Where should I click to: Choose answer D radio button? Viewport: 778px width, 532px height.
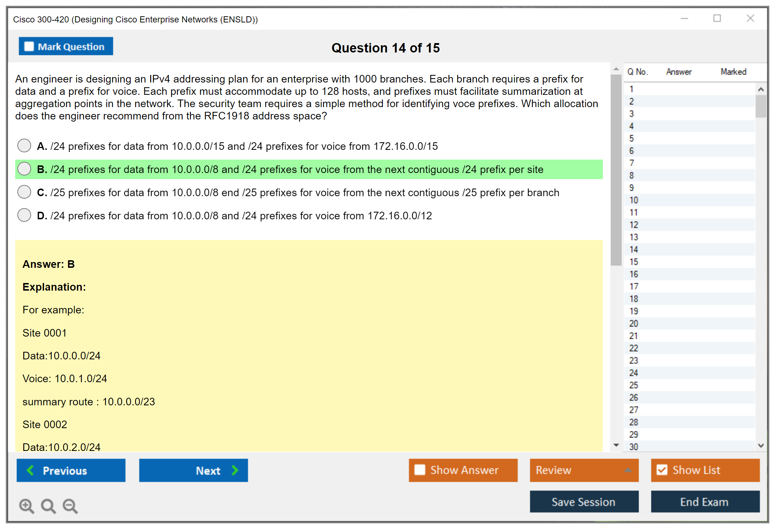click(x=24, y=215)
